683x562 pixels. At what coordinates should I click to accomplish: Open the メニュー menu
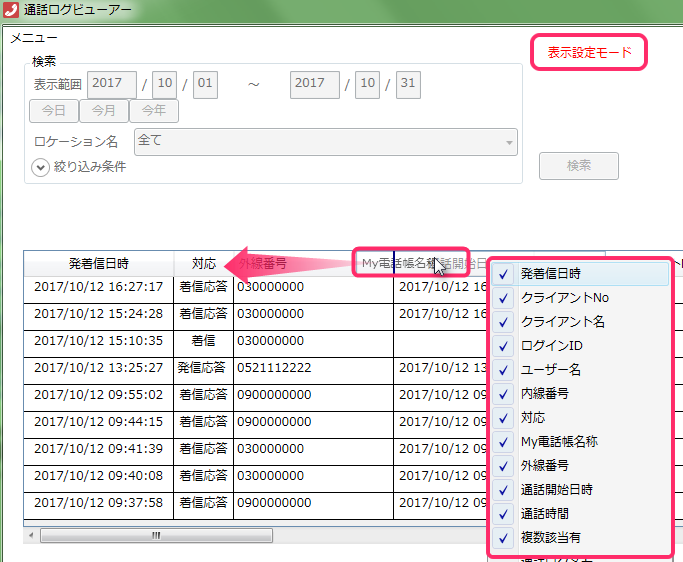tap(34, 38)
